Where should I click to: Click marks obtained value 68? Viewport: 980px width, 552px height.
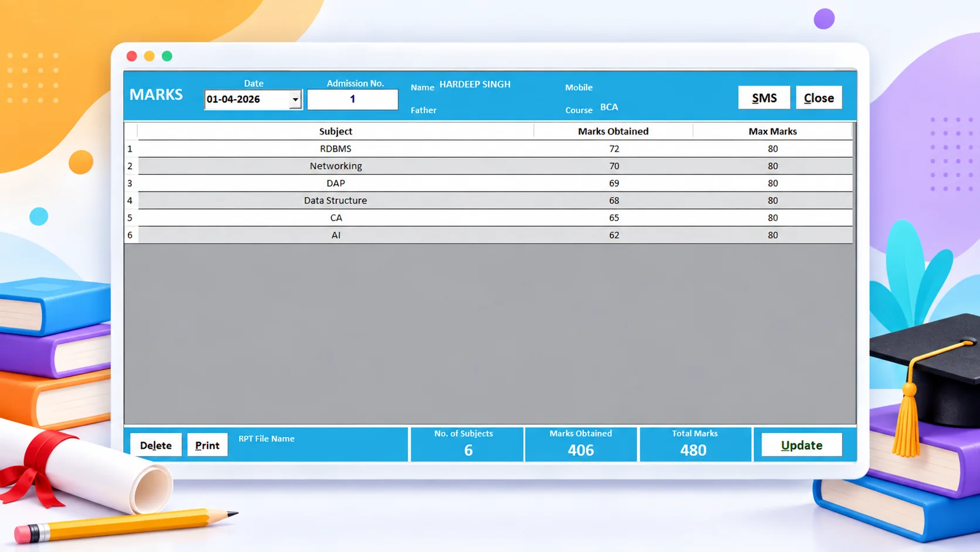[x=613, y=201]
